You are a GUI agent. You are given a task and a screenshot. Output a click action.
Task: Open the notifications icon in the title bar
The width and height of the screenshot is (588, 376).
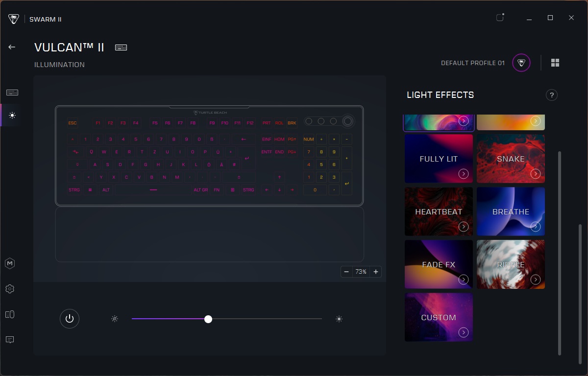[x=500, y=18]
